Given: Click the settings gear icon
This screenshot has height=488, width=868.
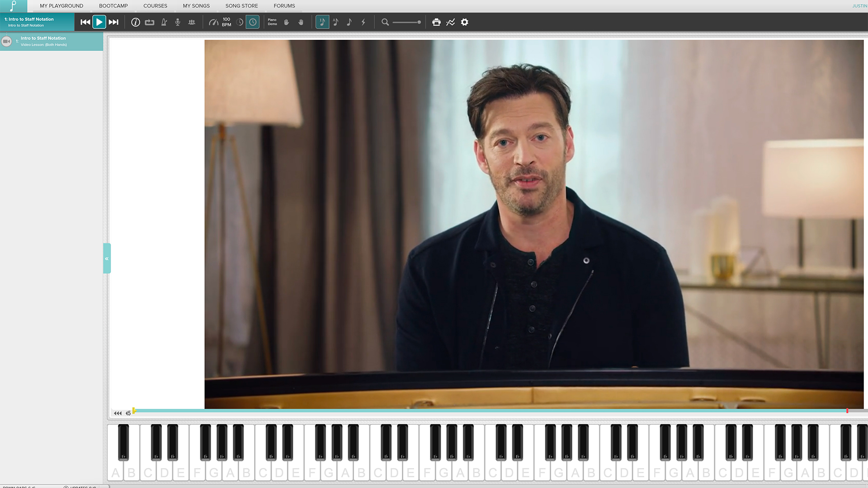Looking at the screenshot, I should [464, 22].
